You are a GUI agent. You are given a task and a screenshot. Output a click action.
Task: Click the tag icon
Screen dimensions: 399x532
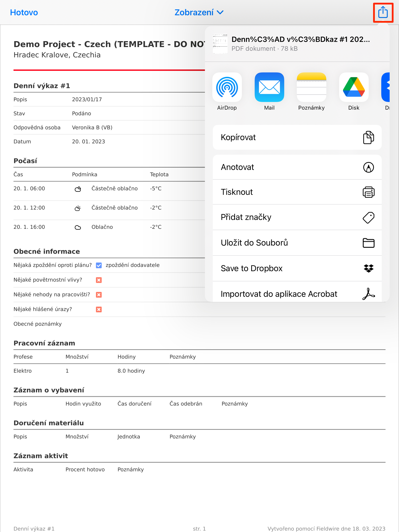point(368,217)
